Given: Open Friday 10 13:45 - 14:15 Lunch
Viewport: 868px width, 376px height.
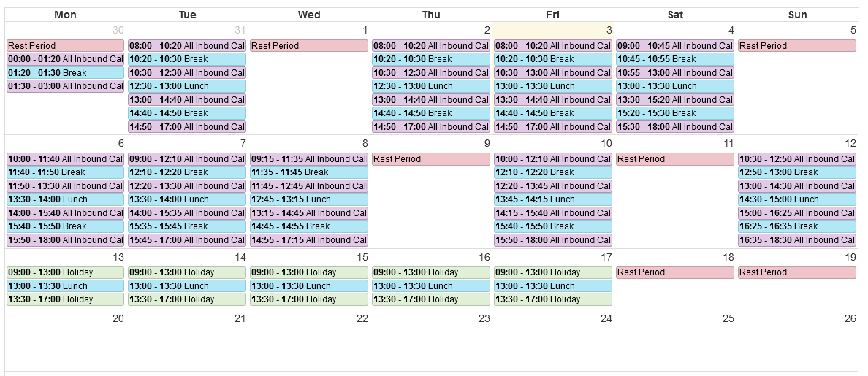Looking at the screenshot, I should tap(553, 199).
